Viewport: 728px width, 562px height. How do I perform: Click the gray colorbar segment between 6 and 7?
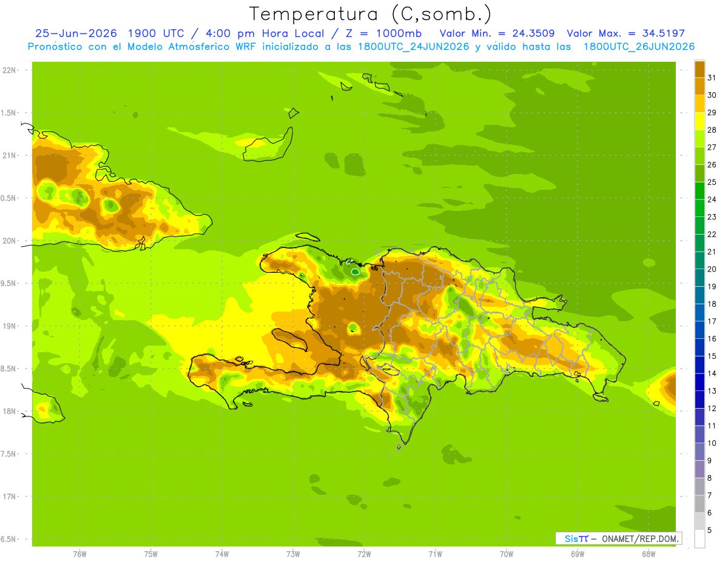click(x=699, y=504)
